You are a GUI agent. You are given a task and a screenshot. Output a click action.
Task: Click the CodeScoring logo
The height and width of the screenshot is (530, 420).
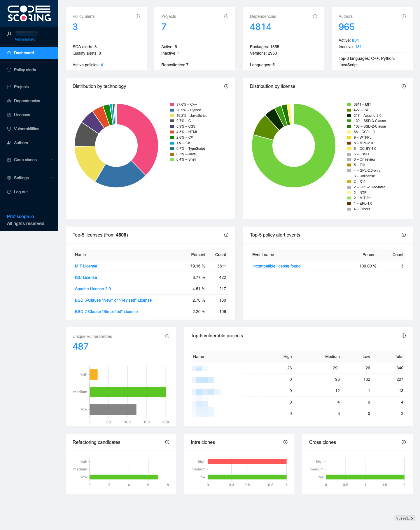[29, 13]
